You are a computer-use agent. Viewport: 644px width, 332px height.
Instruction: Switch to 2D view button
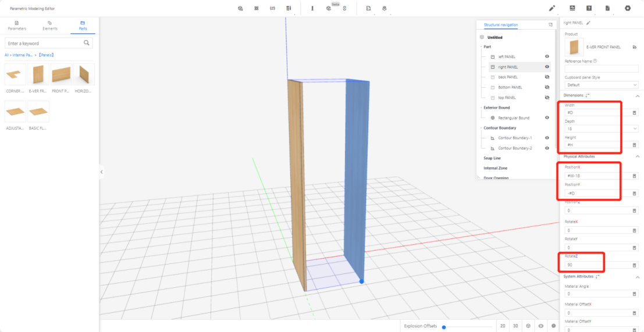coord(503,326)
